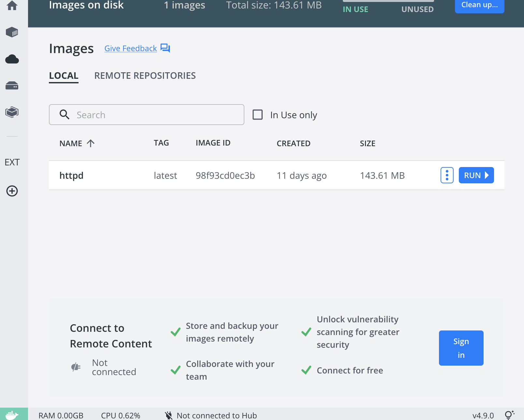Click the UNUSED legend label
Viewport: 524px width, 420px height.
point(417,9)
